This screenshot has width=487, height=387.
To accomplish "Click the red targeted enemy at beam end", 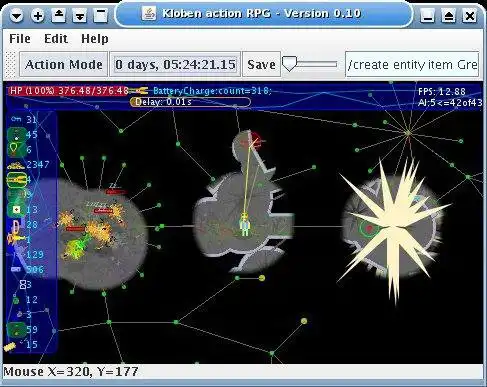I will [255, 141].
